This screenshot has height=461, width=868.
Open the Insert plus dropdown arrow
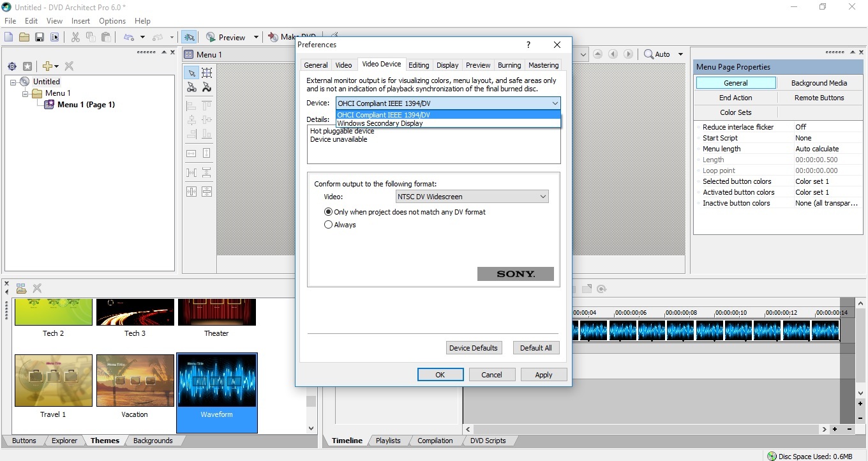56,66
